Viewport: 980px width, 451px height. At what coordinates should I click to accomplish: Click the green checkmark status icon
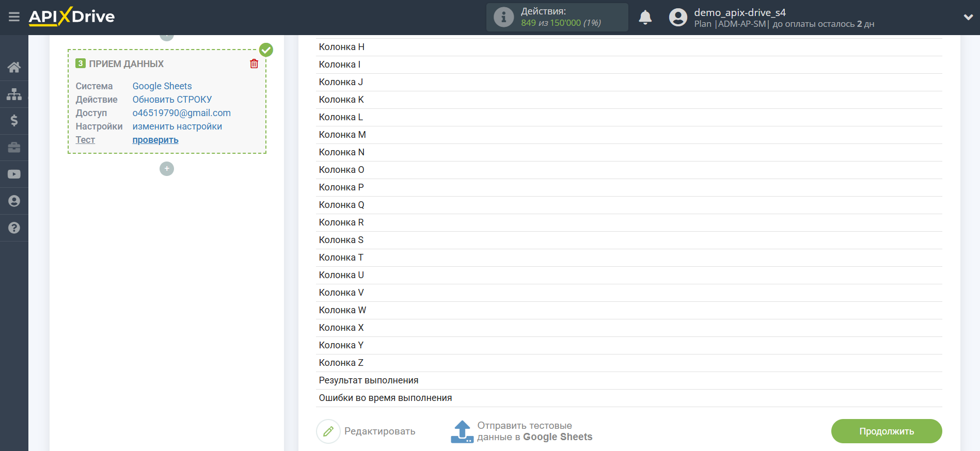266,50
